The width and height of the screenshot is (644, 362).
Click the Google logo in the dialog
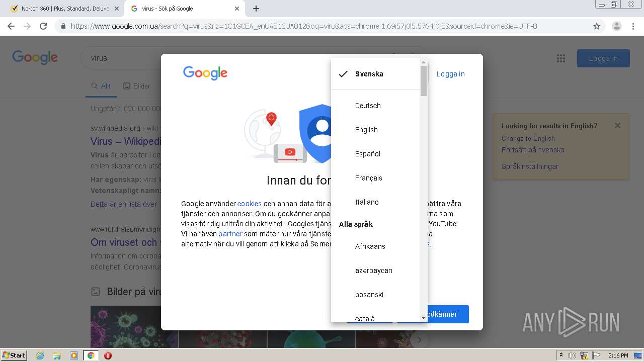click(205, 73)
